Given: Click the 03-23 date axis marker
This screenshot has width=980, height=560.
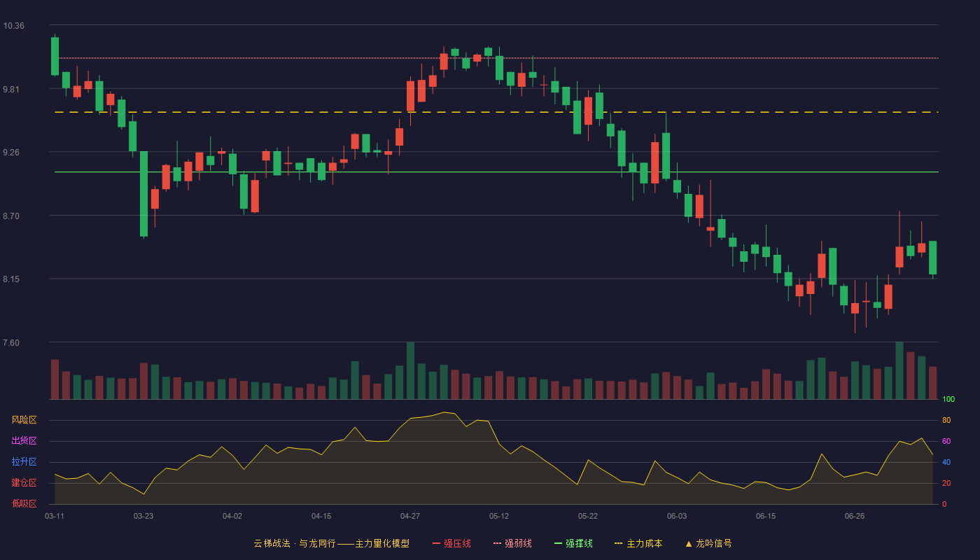Looking at the screenshot, I should tap(143, 516).
